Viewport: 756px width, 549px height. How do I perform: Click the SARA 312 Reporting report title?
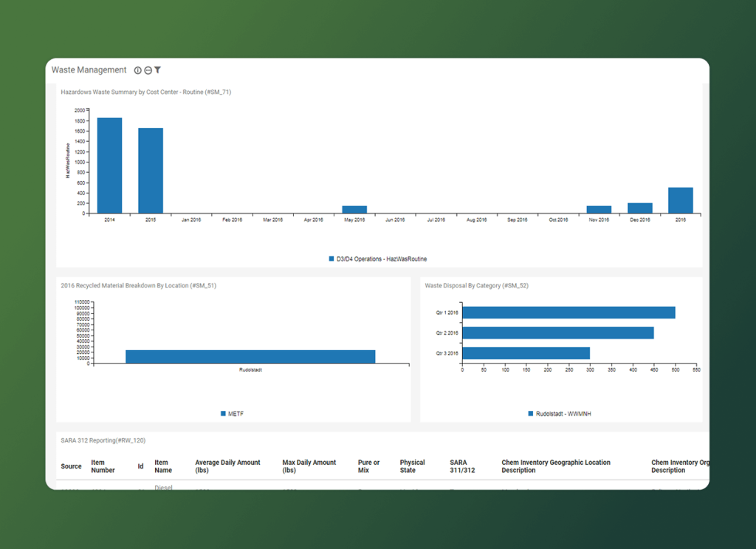click(x=102, y=440)
